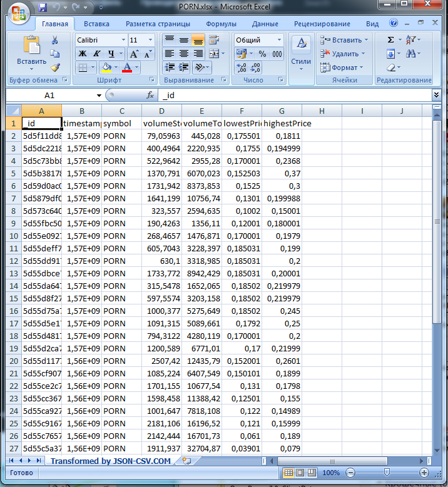Image resolution: width=448 pixels, height=487 pixels.
Task: Expand the Name Box dropdown arrow
Action: (x=99, y=95)
